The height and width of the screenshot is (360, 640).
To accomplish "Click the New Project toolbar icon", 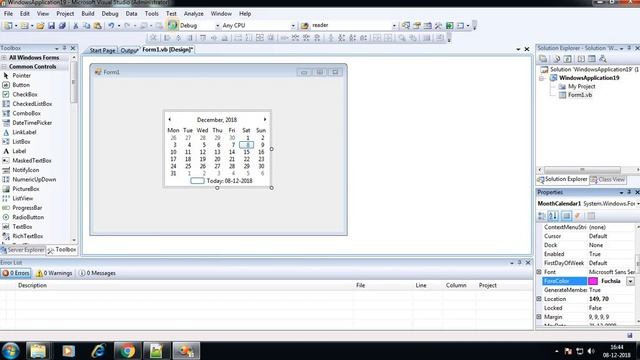I will [8, 26].
